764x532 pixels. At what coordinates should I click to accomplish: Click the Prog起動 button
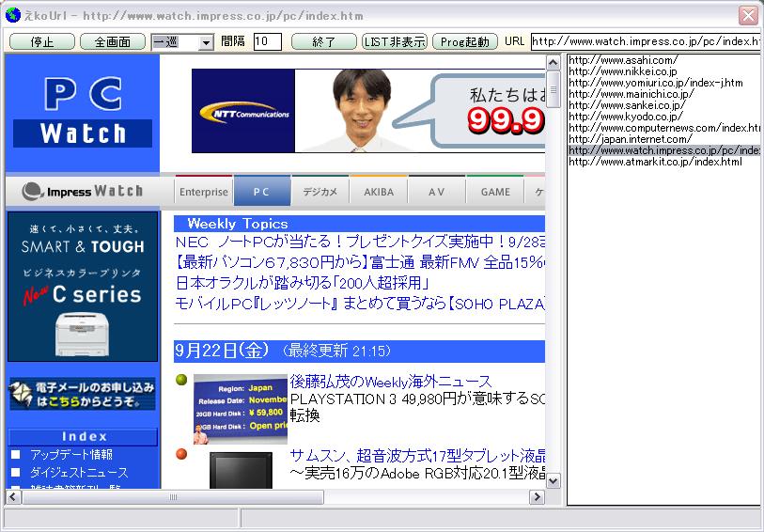coord(465,42)
